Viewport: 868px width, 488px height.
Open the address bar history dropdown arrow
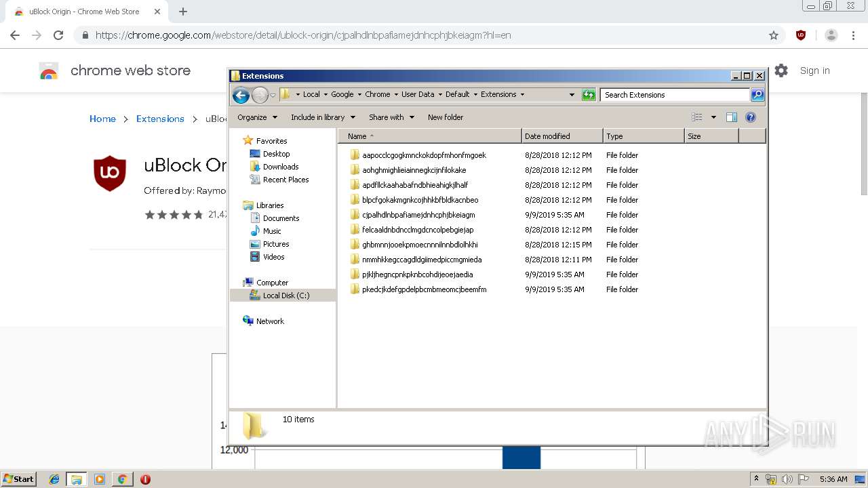(x=572, y=95)
